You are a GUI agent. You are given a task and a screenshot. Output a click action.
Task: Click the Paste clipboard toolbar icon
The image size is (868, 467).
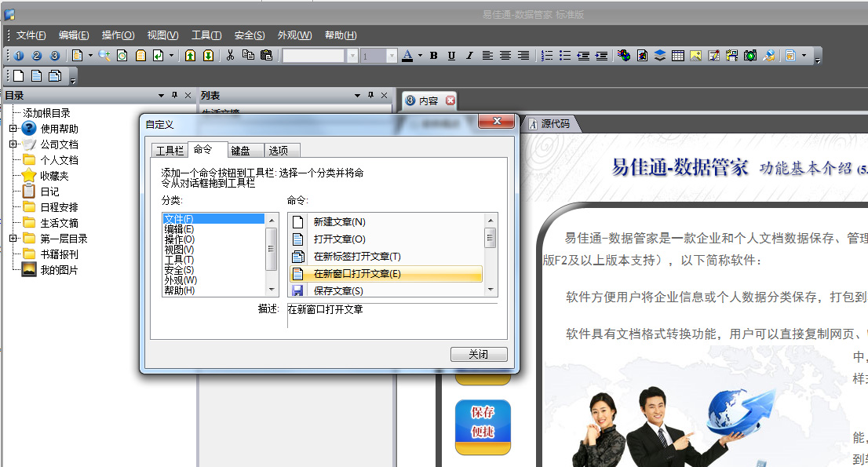[x=266, y=56]
